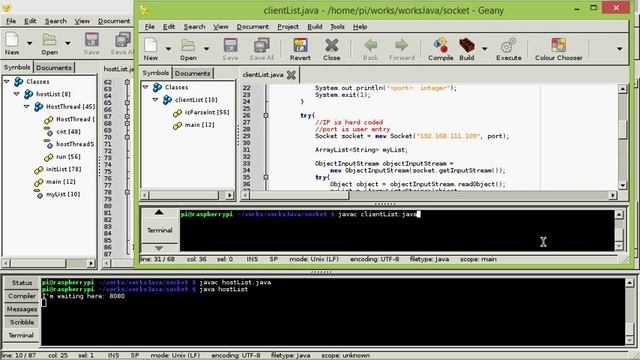Toggle fold marker at line 26 try block
The height and width of the screenshot is (360, 640).
click(266, 116)
